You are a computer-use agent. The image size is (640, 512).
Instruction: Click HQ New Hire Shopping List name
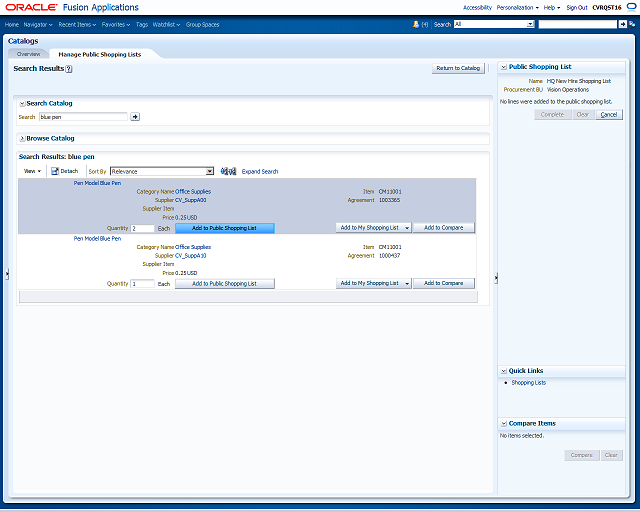click(579, 81)
